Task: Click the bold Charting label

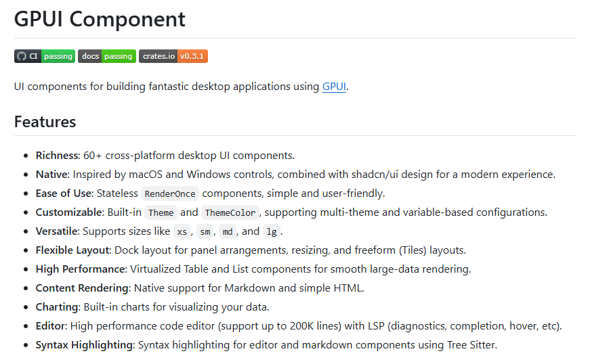Action: point(58,307)
